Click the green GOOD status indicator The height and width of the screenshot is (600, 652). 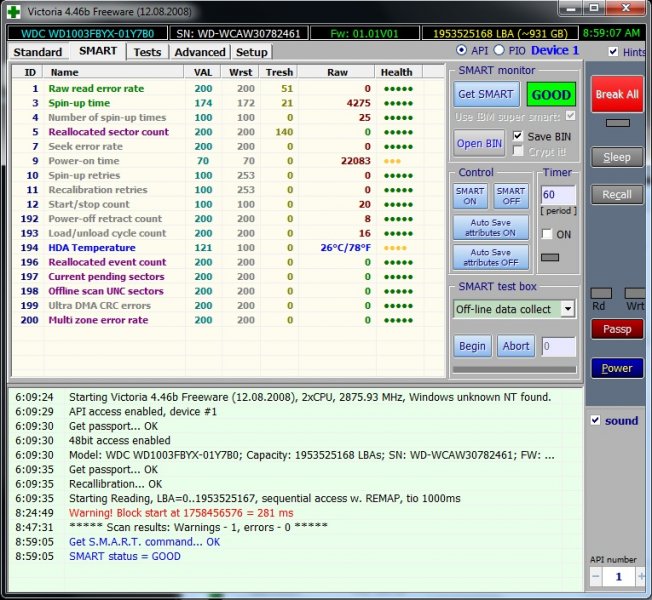(551, 94)
